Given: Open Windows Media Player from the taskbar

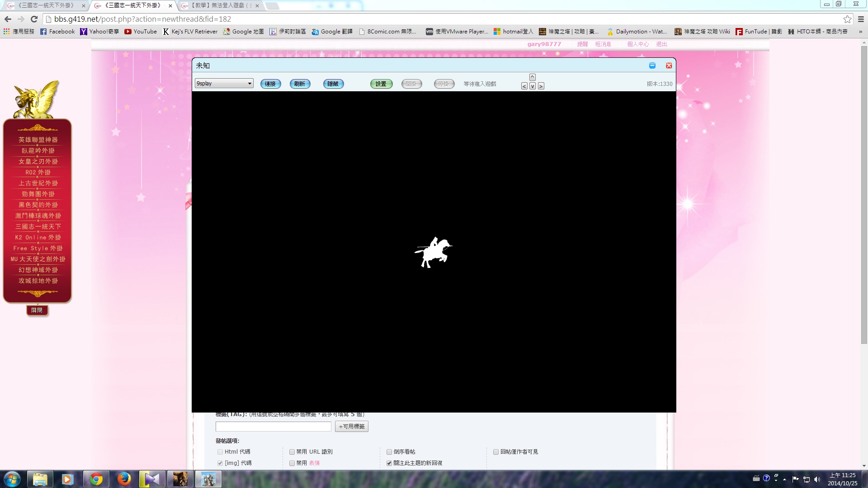Looking at the screenshot, I should click(68, 479).
